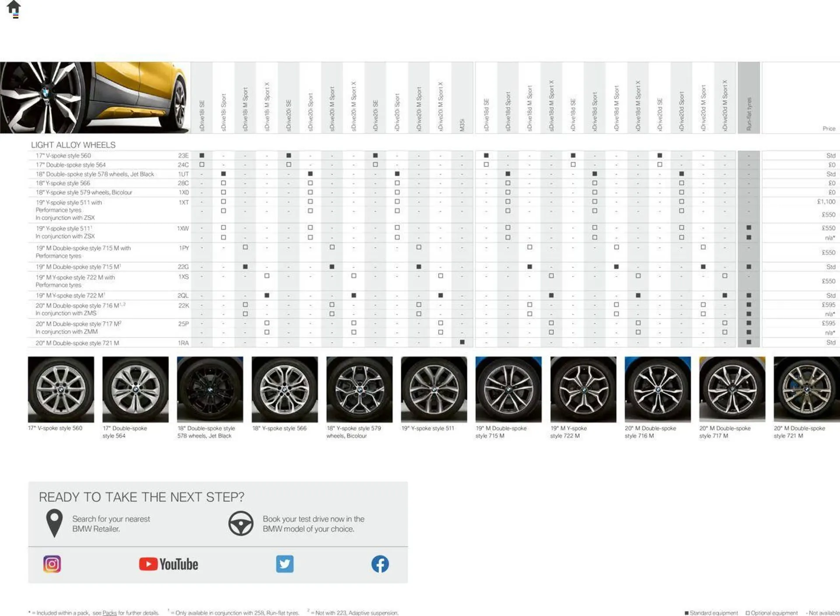Viewport: 840px width, 616px height.
Task: Click the YouTube icon
Action: coord(168,564)
